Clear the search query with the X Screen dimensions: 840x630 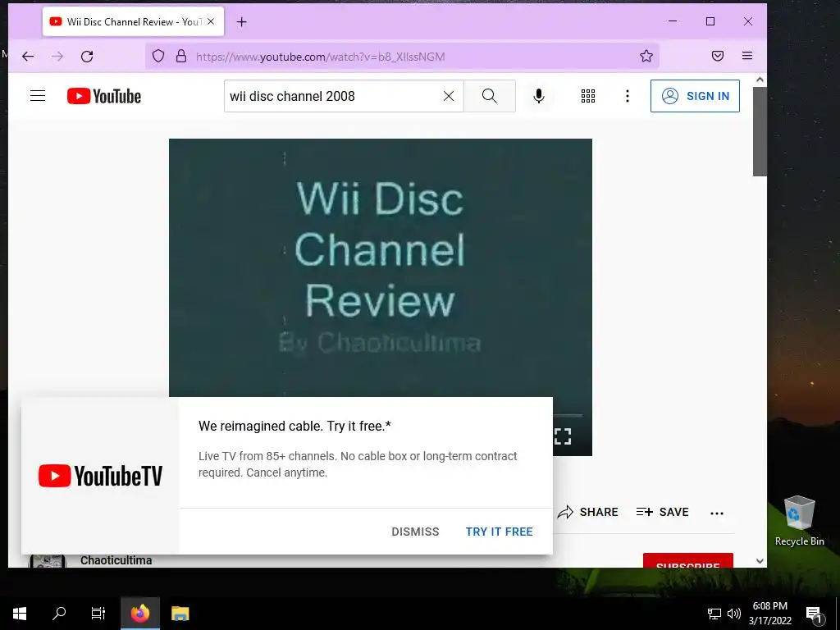449,96
